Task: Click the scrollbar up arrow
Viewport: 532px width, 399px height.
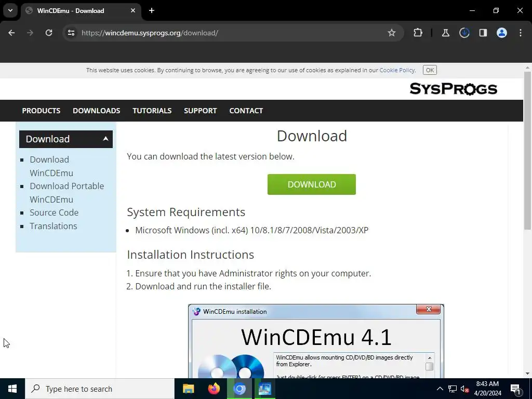Action: pos(527,67)
